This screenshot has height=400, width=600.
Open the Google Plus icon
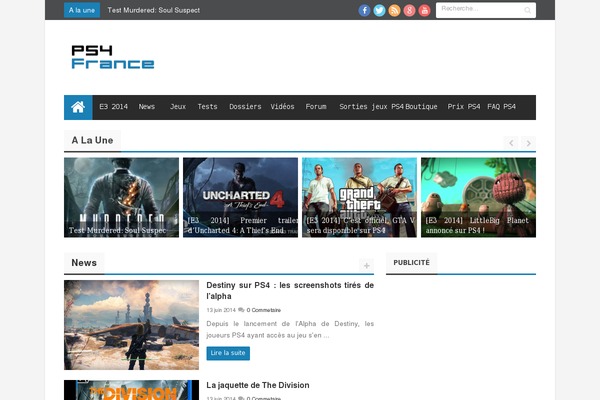coord(409,10)
